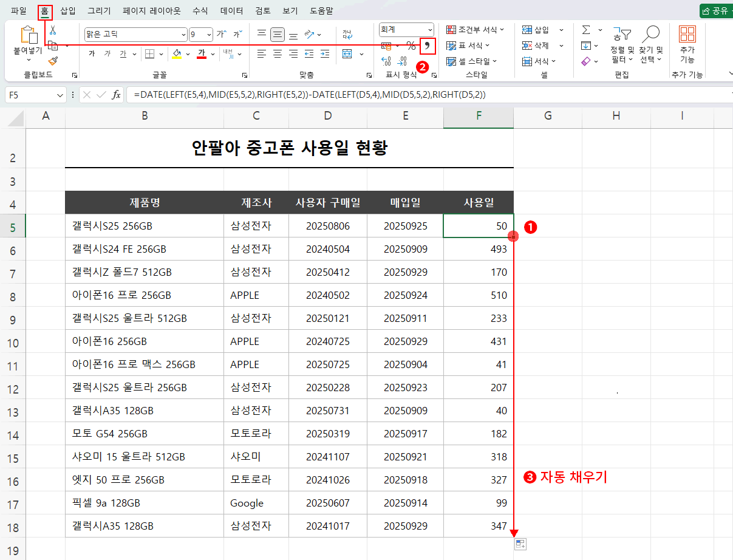Open the font size 9 dropdown
This screenshot has height=560, width=733.
coord(210,35)
